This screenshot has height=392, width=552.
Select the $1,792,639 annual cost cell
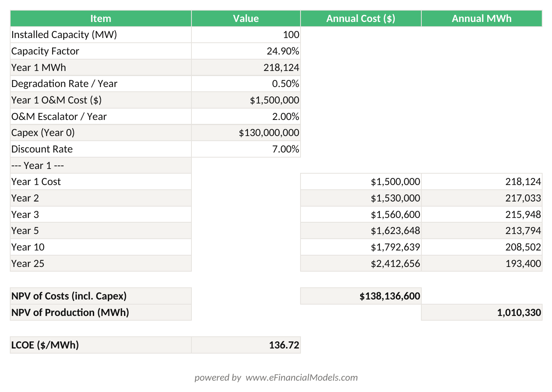point(361,247)
